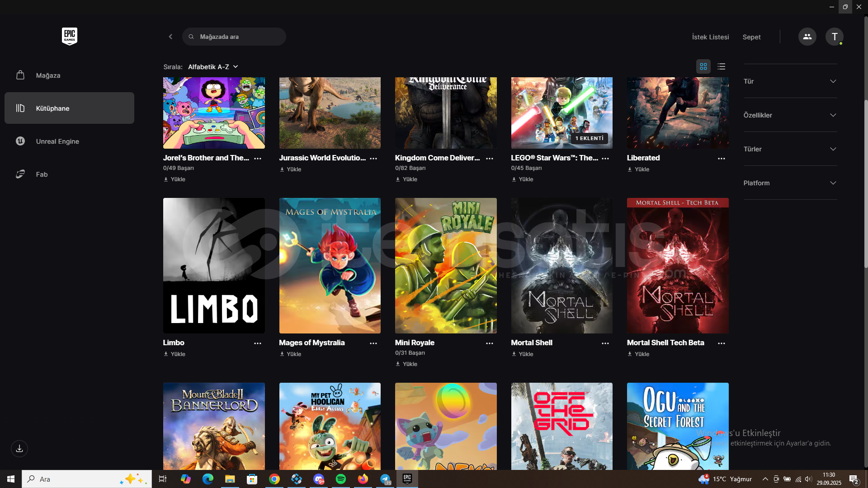Viewport: 868px width, 488px height.
Task: Open the Limbo cover thumbnail
Action: pyautogui.click(x=214, y=266)
